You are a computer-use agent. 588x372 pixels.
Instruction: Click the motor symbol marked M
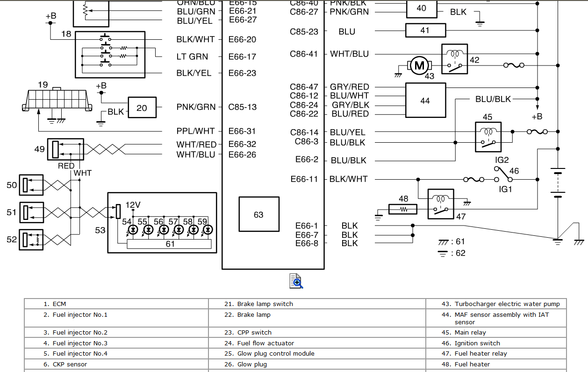[x=419, y=66]
